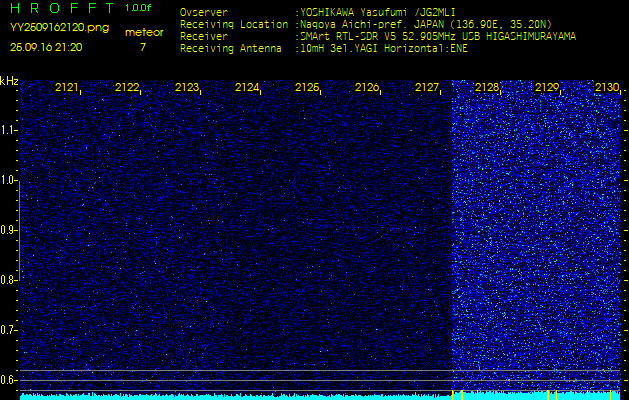Click the 2125 time marker

[x=306, y=87]
